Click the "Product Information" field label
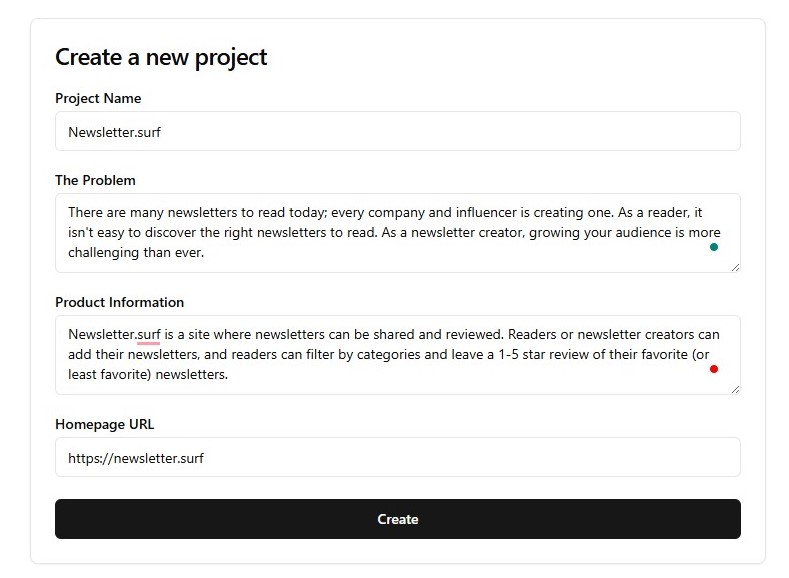789x578 pixels. coord(119,302)
